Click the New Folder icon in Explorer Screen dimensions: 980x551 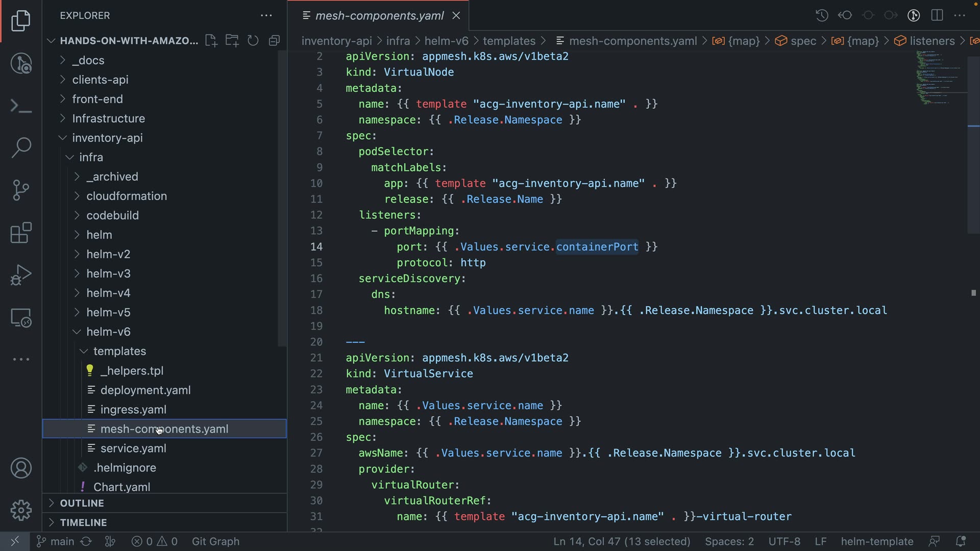coord(232,41)
